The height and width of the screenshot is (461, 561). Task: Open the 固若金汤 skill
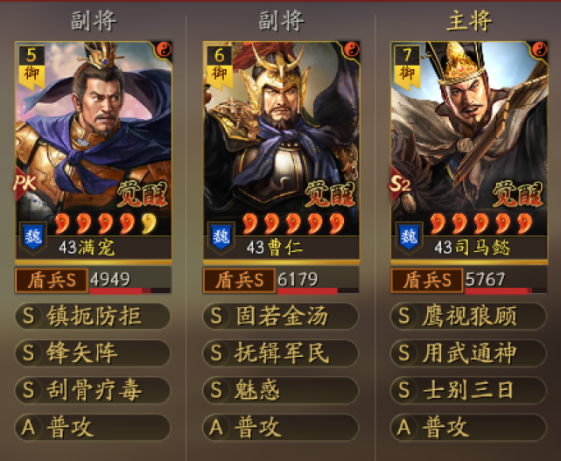click(x=280, y=316)
